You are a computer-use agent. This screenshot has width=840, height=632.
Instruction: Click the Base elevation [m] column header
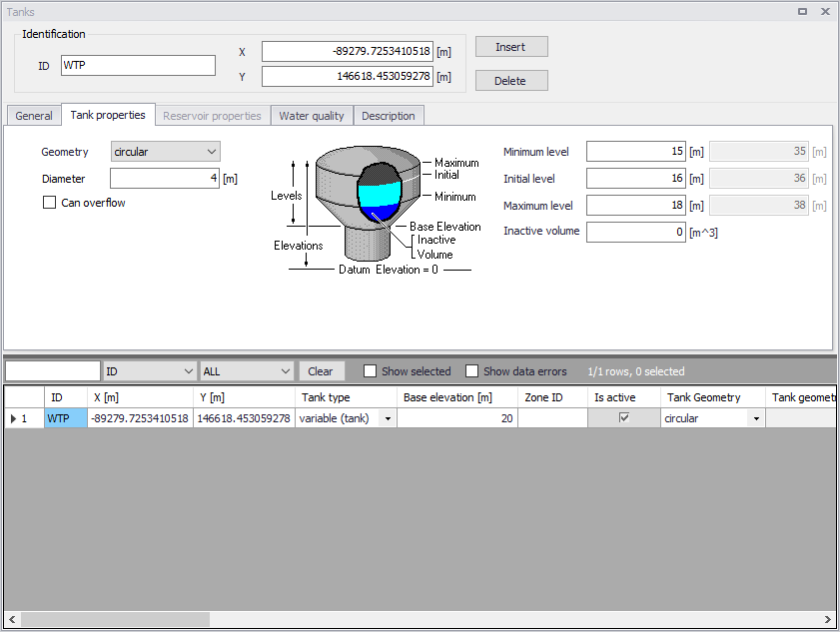pos(457,397)
